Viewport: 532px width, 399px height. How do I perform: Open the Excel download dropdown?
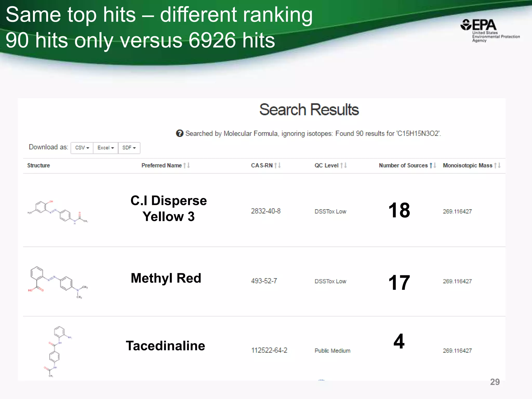click(106, 148)
